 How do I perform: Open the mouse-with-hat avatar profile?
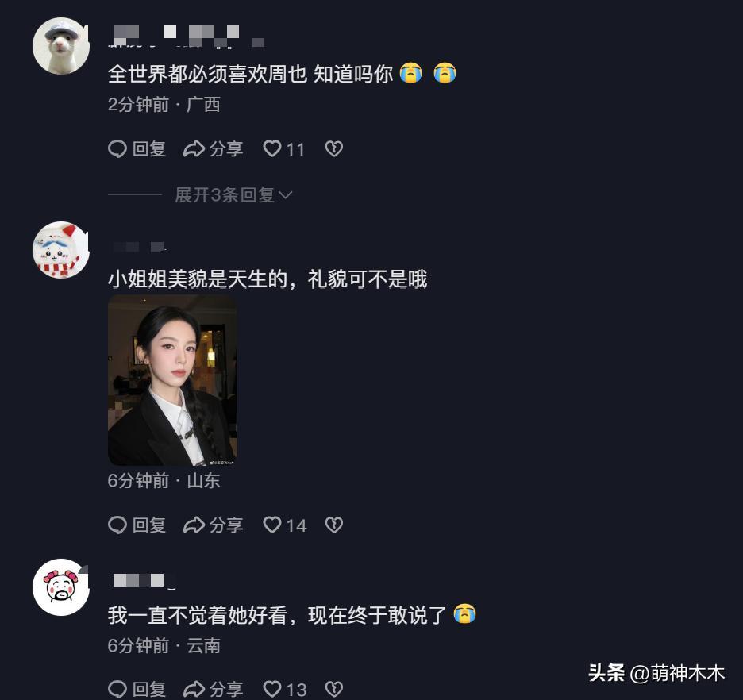[x=60, y=46]
